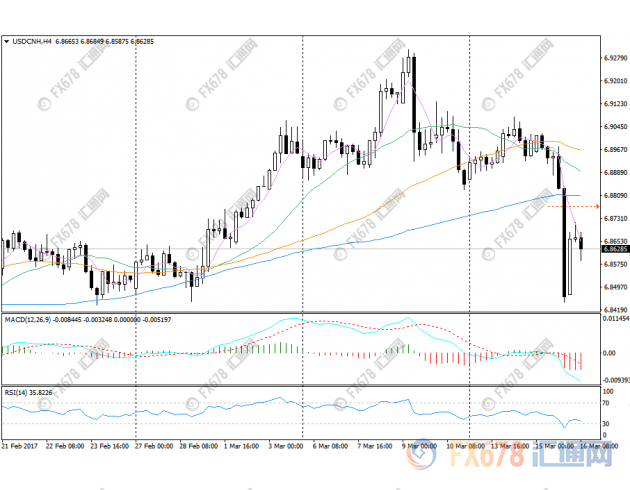The image size is (630, 490).
Task: Click the RSI(14) indicator label
Action: click(15, 393)
